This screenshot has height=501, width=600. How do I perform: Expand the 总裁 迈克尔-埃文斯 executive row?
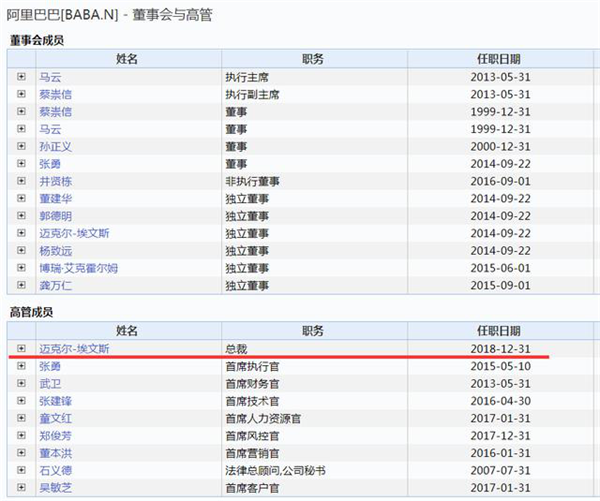pos(21,348)
